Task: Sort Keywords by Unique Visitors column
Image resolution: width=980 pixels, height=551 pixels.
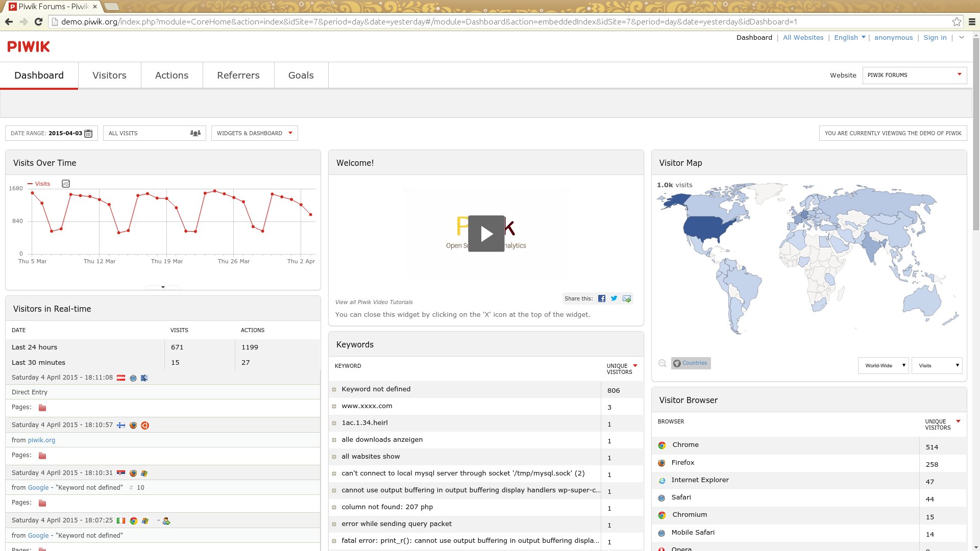Action: point(622,369)
